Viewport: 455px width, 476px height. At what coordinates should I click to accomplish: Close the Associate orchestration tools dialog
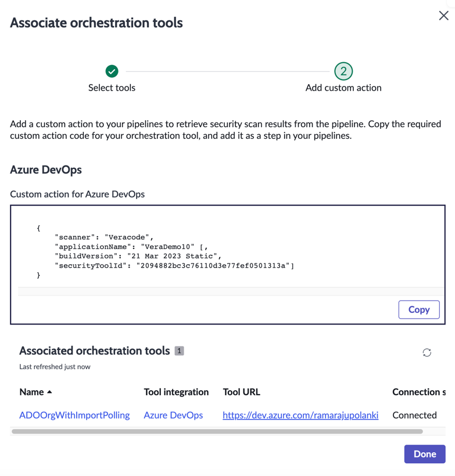point(443,16)
